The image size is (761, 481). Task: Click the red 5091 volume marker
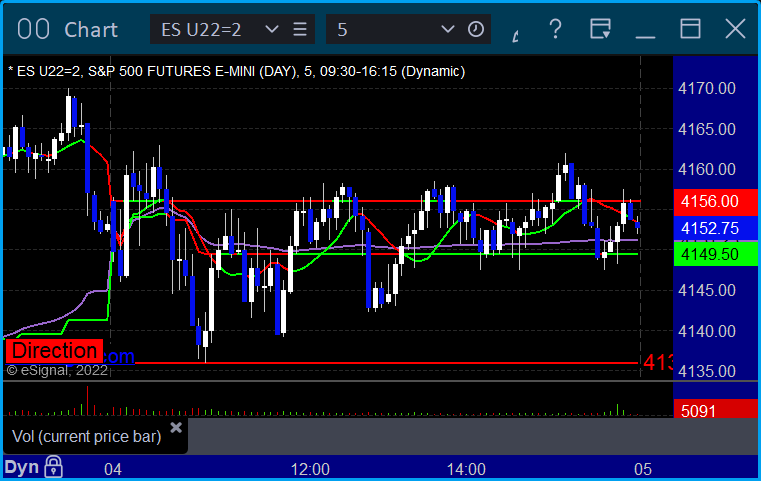point(715,409)
